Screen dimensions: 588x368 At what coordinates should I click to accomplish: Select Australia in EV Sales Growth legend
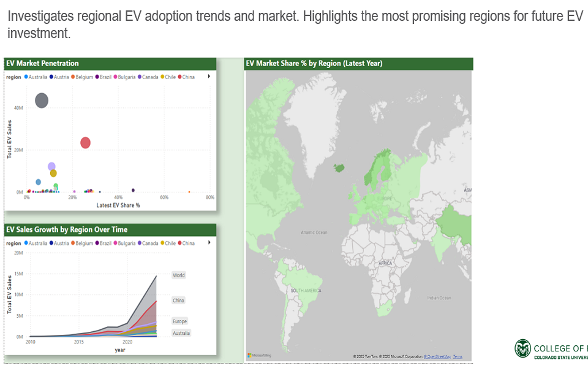tap(36, 243)
